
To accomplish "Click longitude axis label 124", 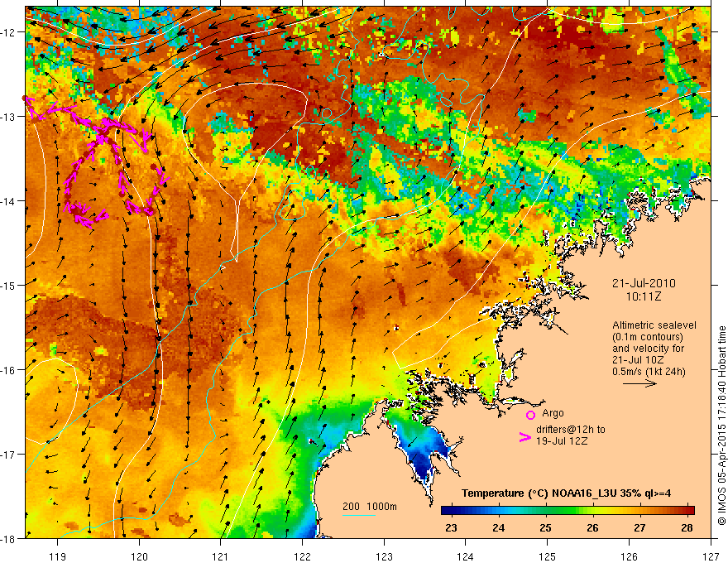I will click(466, 556).
